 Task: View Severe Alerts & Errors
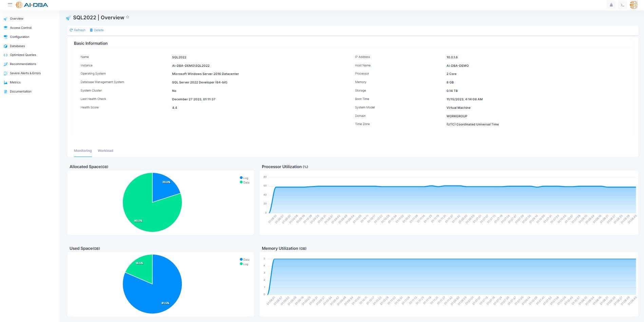pos(25,73)
